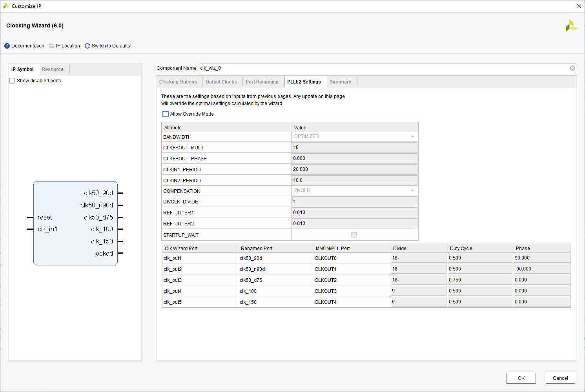Switch to the Output Clocks tab
The width and height of the screenshot is (585, 392).
221,82
